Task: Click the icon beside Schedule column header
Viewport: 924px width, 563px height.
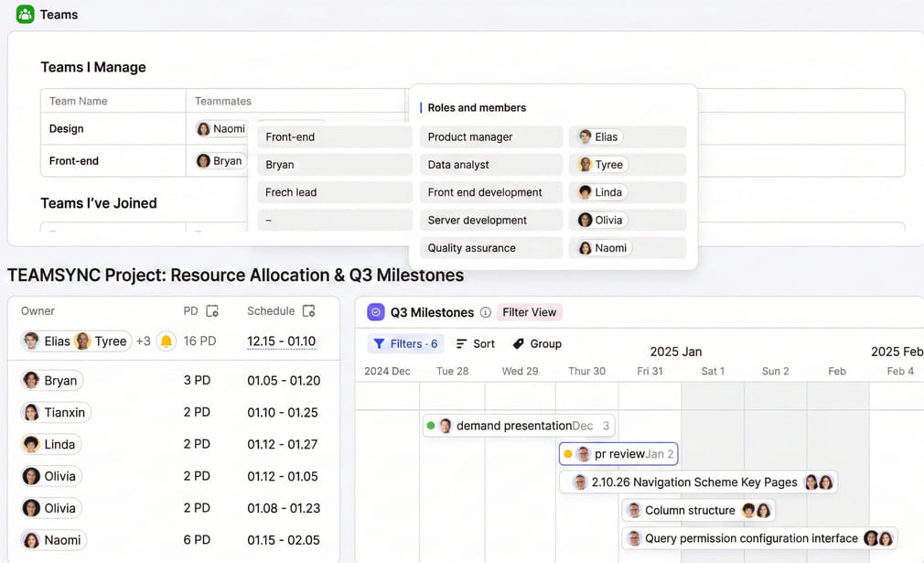Action: point(308,311)
